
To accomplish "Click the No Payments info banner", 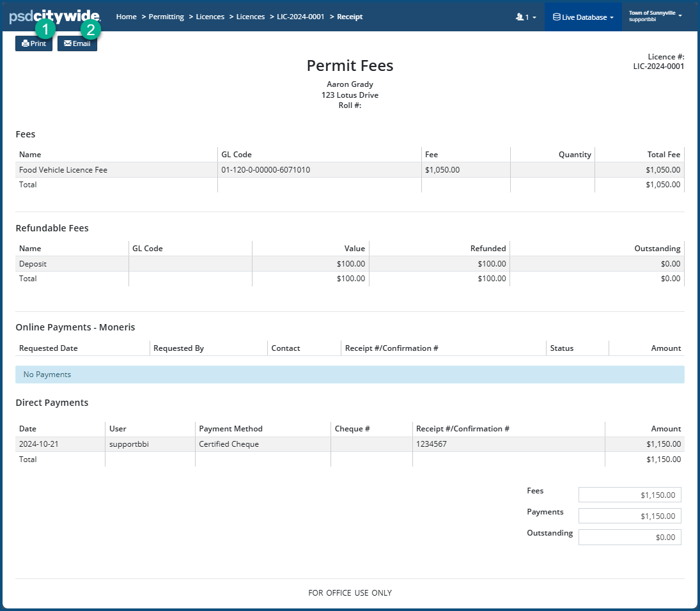I will [x=349, y=375].
